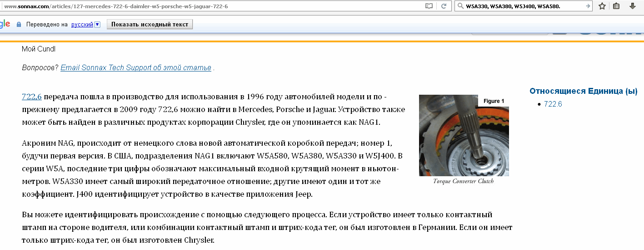
Task: Open the downloads arrow icon
Action: (632, 6)
